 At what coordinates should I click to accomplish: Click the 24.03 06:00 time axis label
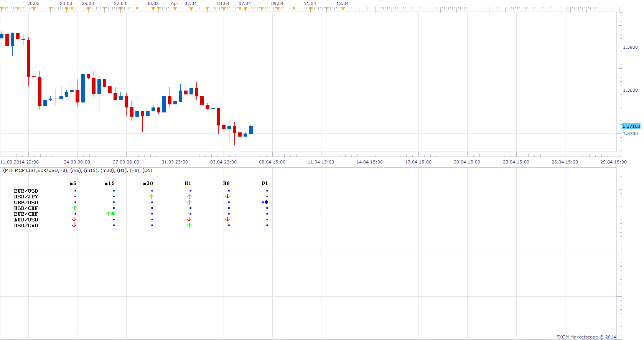(x=77, y=162)
